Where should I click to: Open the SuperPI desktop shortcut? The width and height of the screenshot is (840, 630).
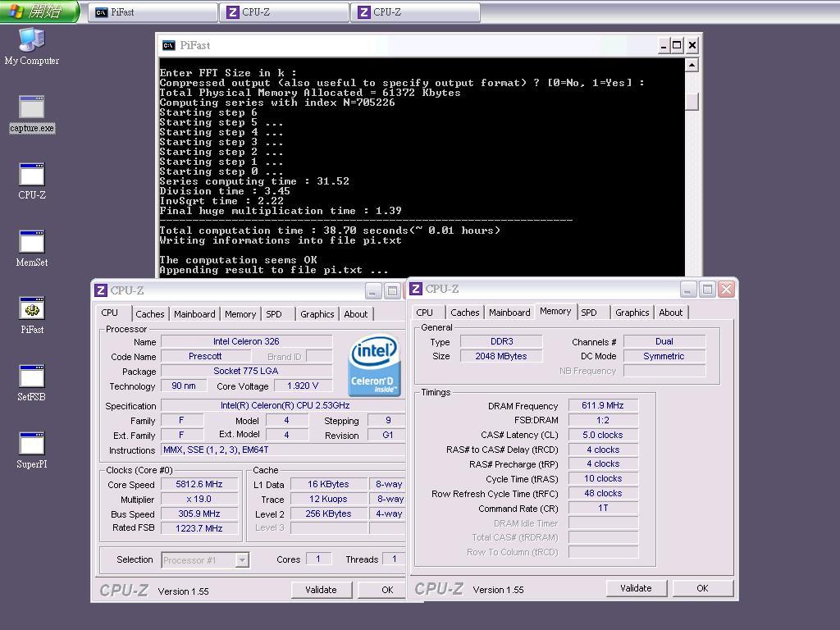tap(32, 450)
